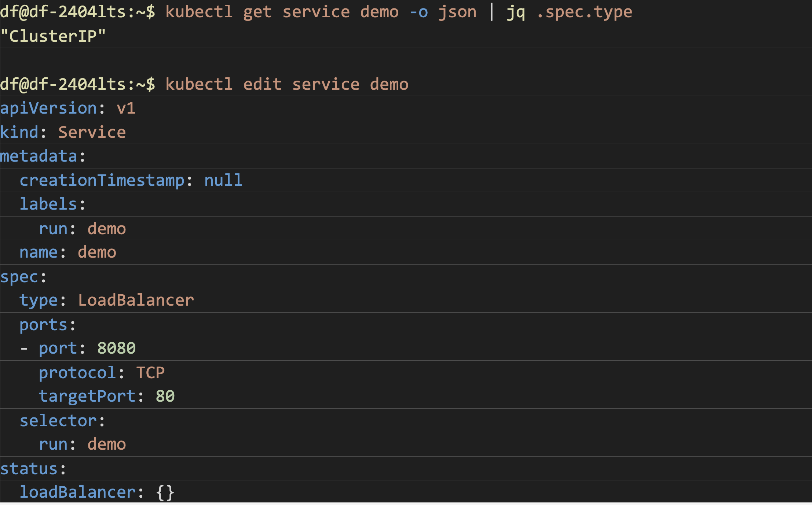This screenshot has width=812, height=505.
Task: Click the "ClusterIP" output text
Action: pyautogui.click(x=53, y=36)
